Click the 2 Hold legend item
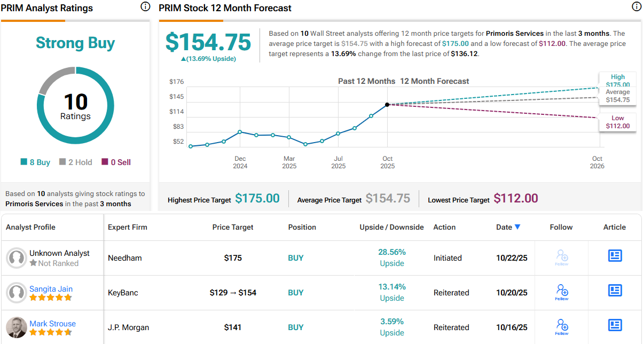Viewport: 644px width, 344px height. click(75, 162)
